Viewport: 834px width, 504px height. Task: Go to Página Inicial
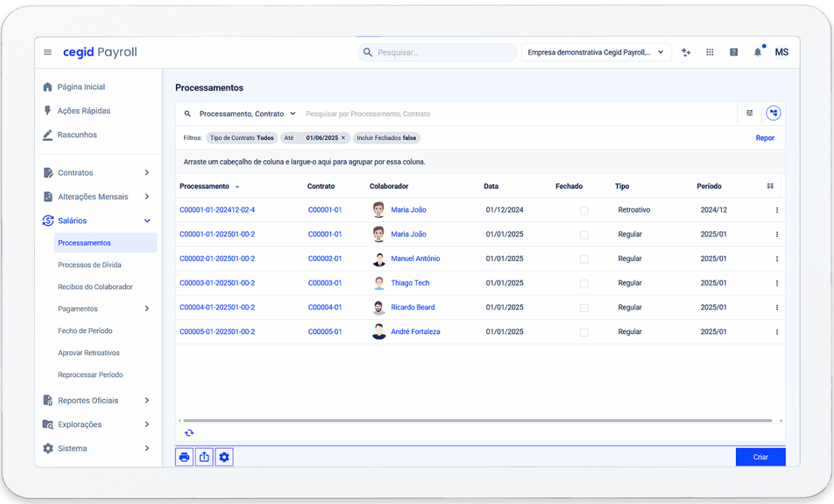[81, 87]
